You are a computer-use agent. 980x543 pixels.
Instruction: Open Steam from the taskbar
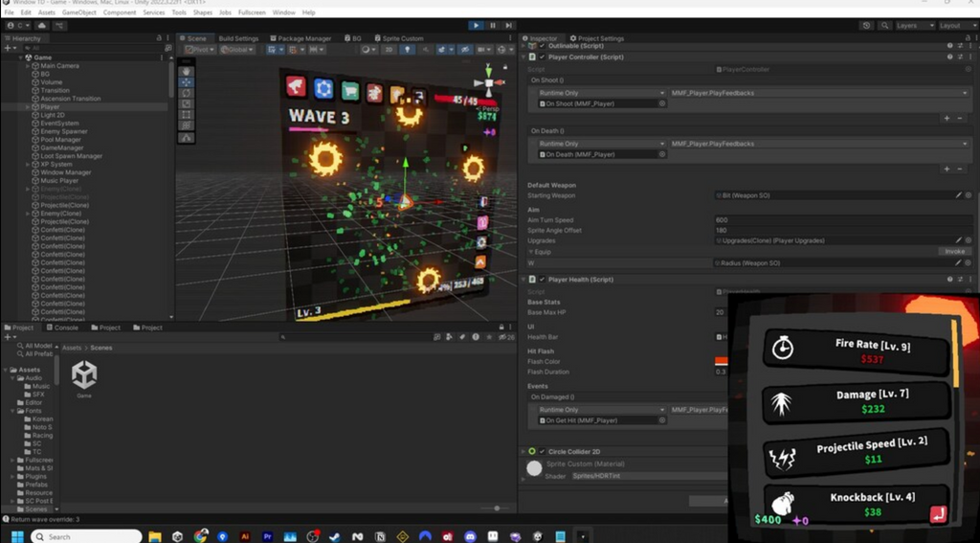click(x=334, y=536)
